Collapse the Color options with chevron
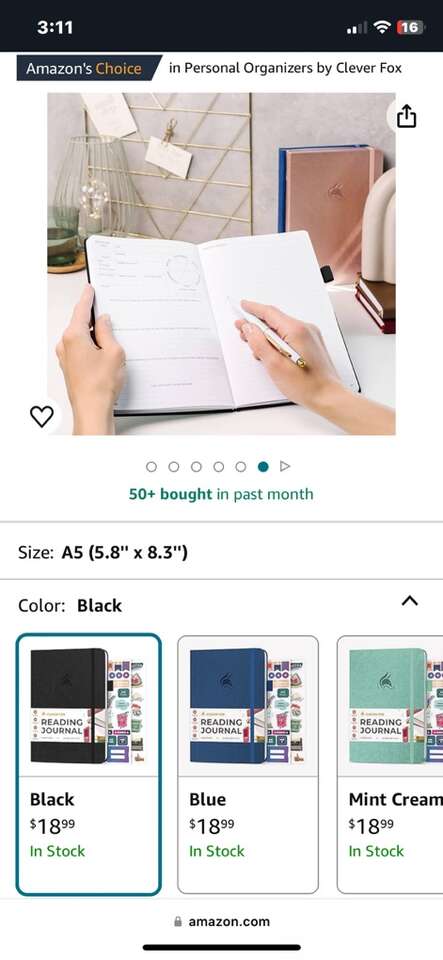The width and height of the screenshot is (443, 960). coord(410,601)
